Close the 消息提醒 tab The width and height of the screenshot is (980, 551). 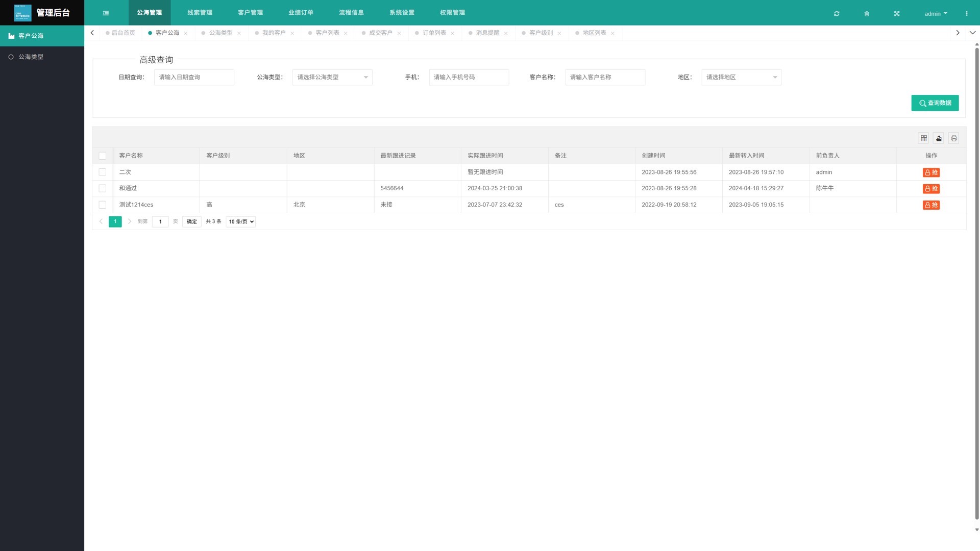[506, 33]
